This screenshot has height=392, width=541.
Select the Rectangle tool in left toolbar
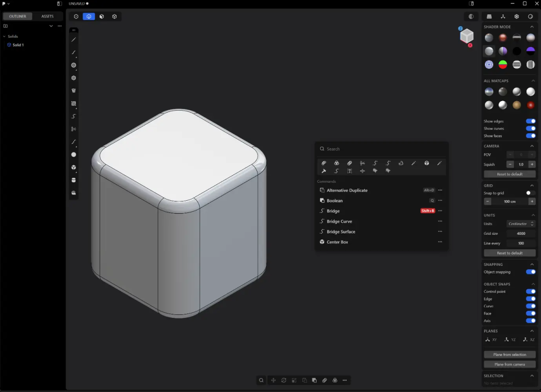[74, 103]
